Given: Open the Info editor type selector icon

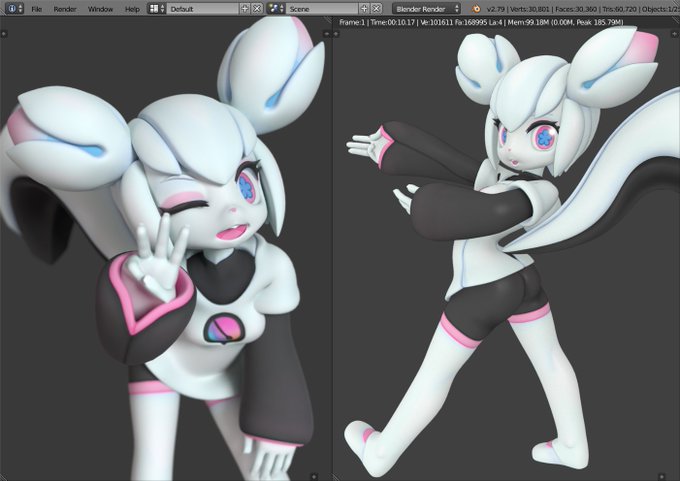Looking at the screenshot, I should click(x=14, y=8).
